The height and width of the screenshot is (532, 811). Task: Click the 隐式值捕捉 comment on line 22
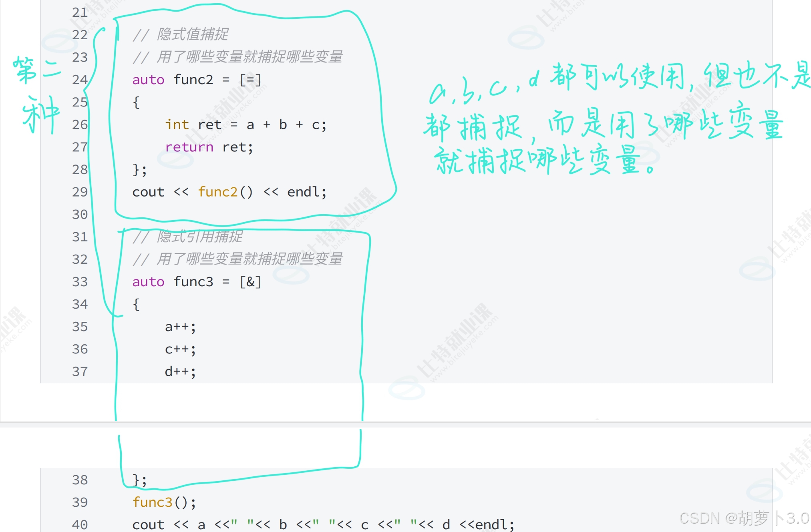click(x=192, y=34)
